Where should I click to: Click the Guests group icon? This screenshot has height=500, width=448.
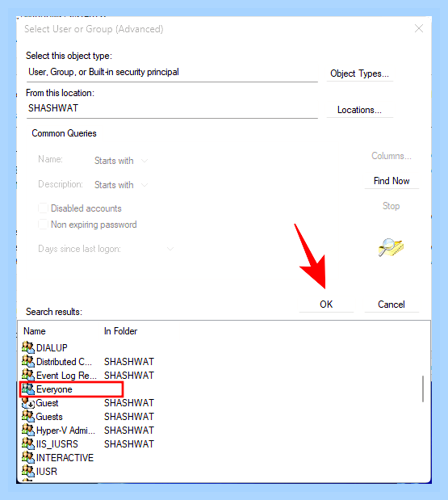pos(28,416)
